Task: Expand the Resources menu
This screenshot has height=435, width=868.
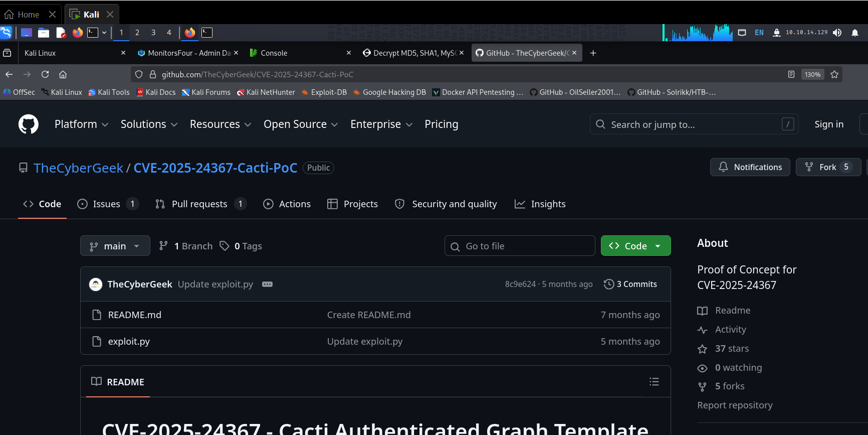Action: pos(221,124)
